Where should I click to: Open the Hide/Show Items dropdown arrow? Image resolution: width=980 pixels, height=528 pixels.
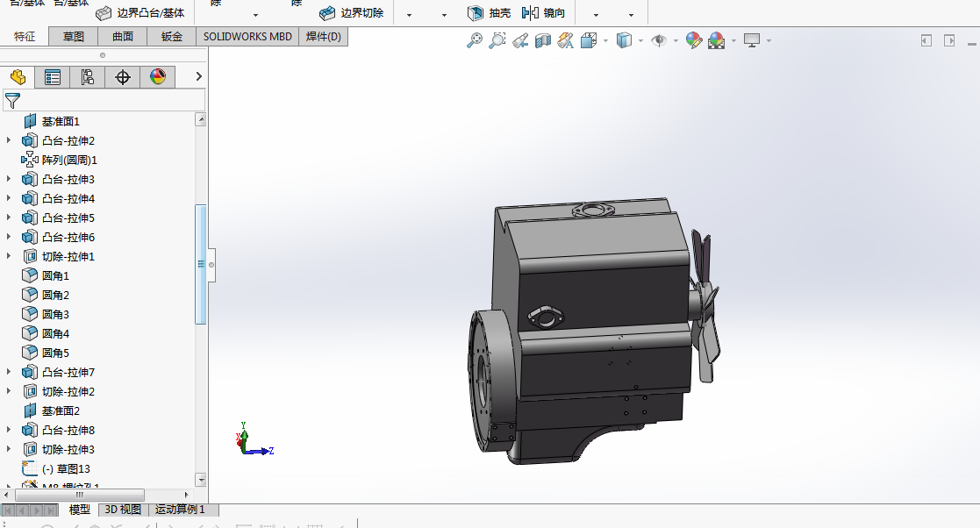pyautogui.click(x=676, y=41)
